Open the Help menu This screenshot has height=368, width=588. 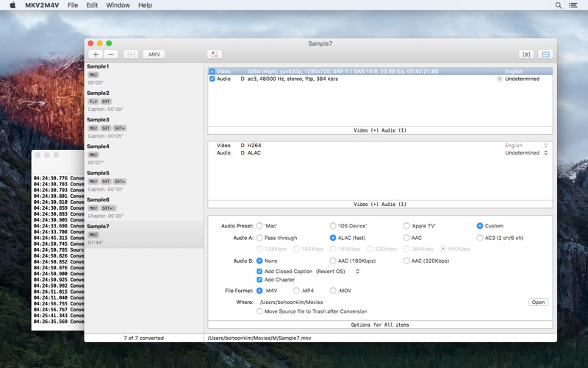(x=145, y=5)
